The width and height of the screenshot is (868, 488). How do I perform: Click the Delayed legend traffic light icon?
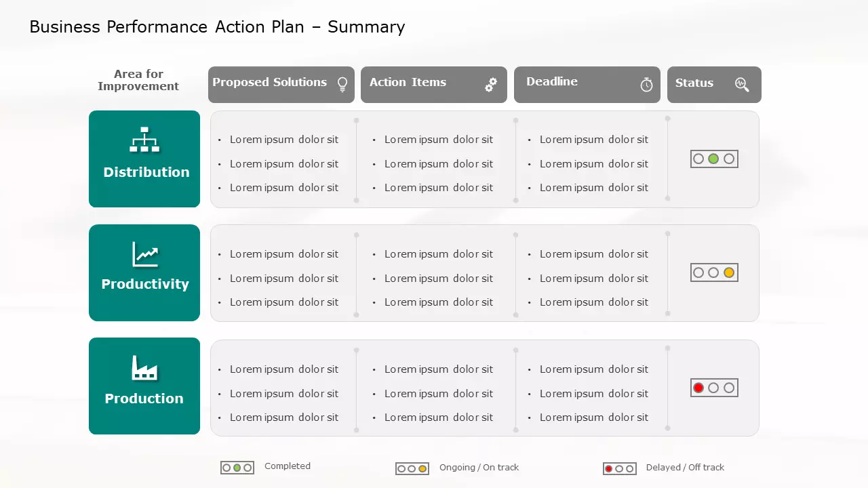[619, 469]
